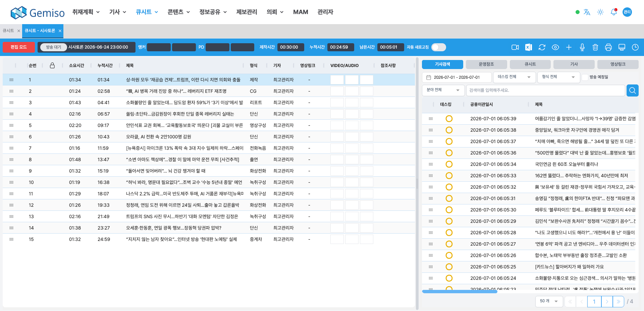Switch to the 영상링크 panel tab

(618, 64)
